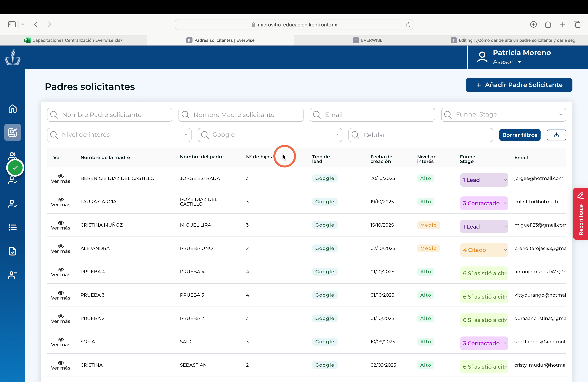This screenshot has width=588, height=382.
Task: Open funnel stage dropdown for jorgee@hotmail.com
Action: (x=484, y=180)
